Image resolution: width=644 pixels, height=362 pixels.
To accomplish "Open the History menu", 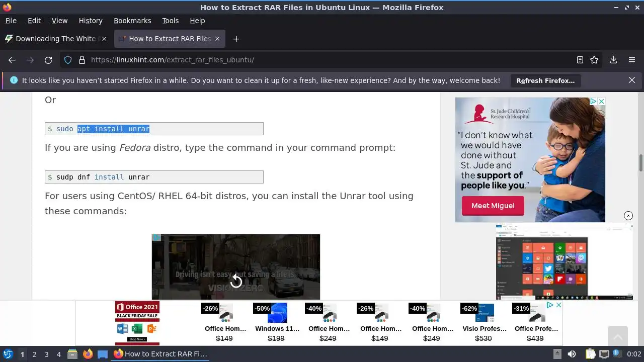I will 91,21.
